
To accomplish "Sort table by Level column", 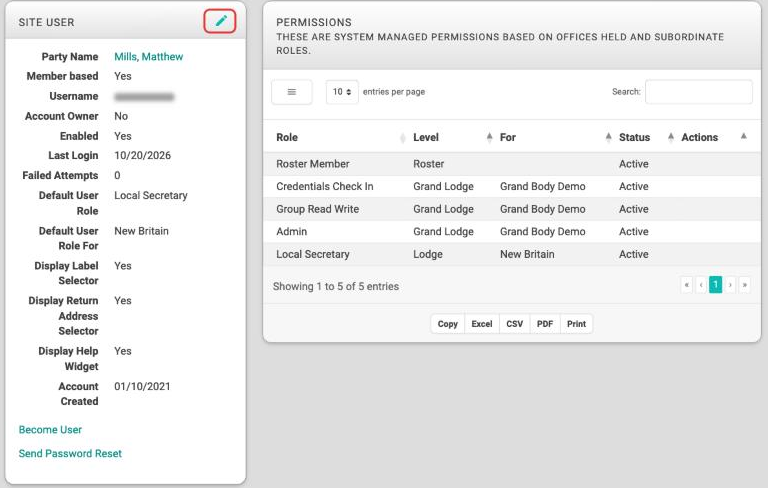I will point(451,137).
